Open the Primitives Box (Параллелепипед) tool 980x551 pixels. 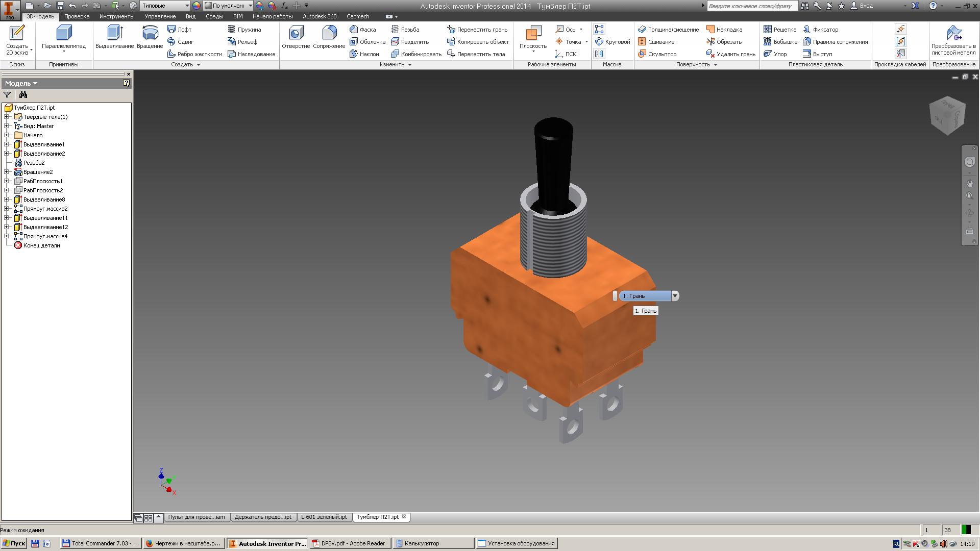(x=64, y=38)
